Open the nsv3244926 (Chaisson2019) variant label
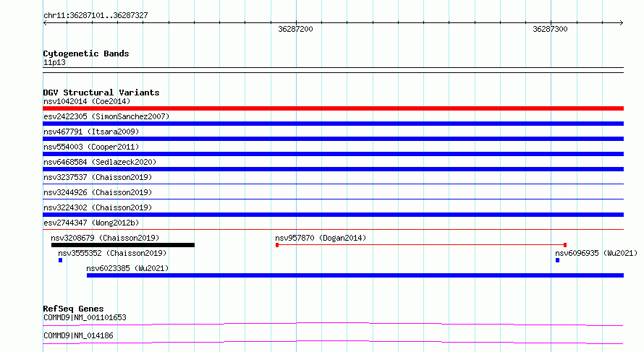644x352 pixels. 98,192
